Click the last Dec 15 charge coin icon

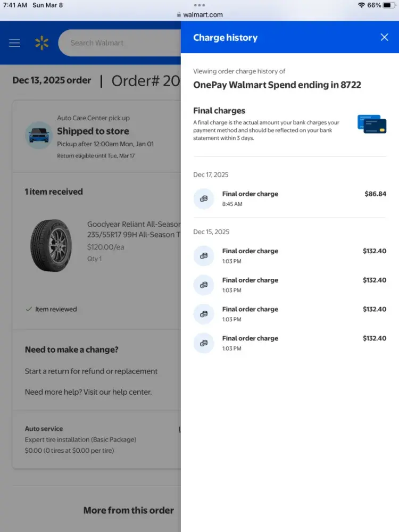[203, 343]
